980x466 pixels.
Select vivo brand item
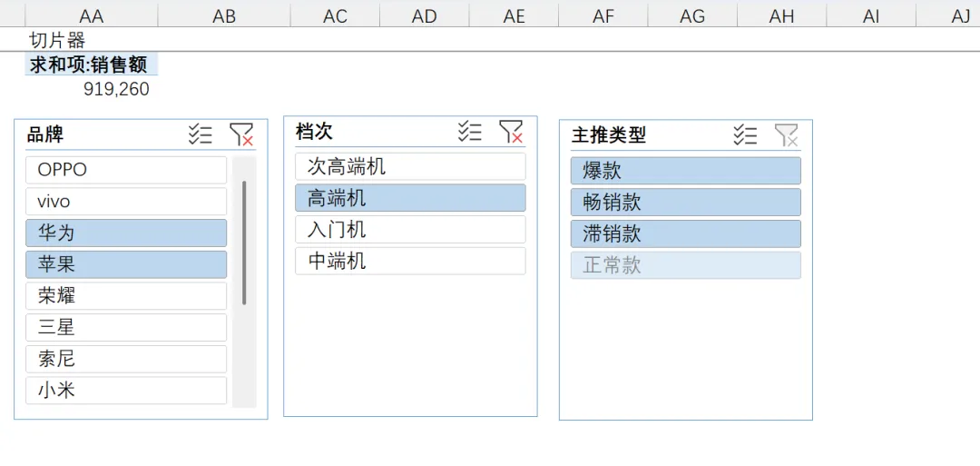(x=126, y=202)
